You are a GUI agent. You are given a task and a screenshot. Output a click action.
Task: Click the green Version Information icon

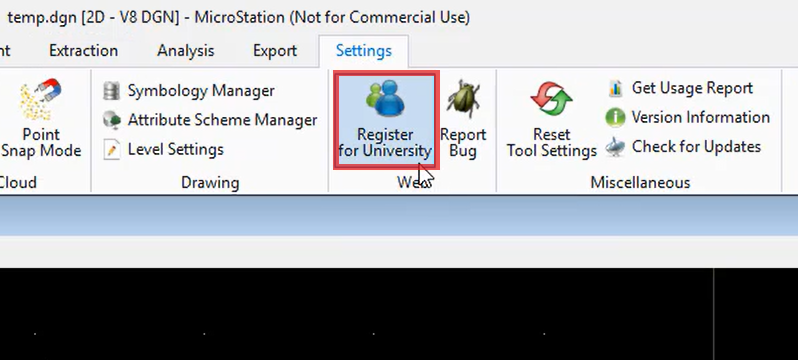(615, 118)
